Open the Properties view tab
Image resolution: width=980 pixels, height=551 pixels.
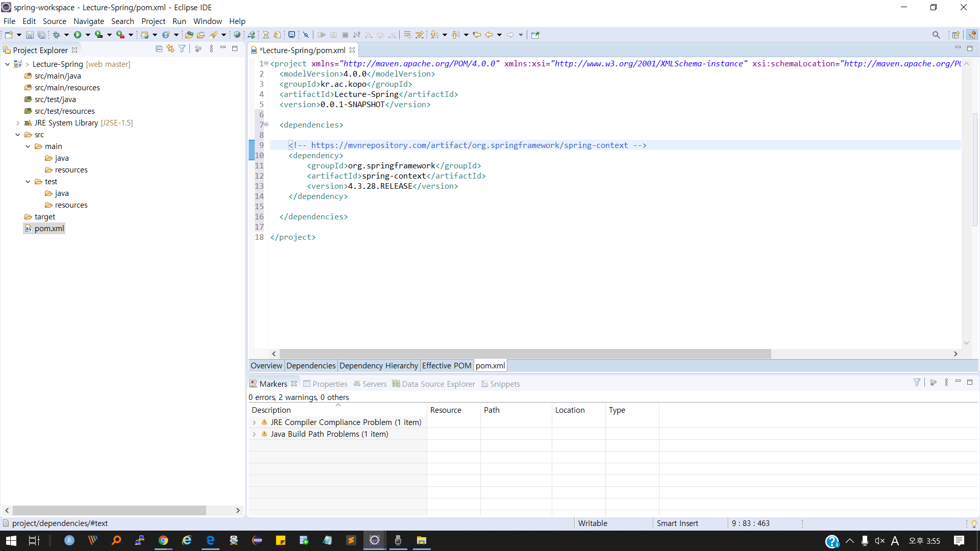pos(325,384)
